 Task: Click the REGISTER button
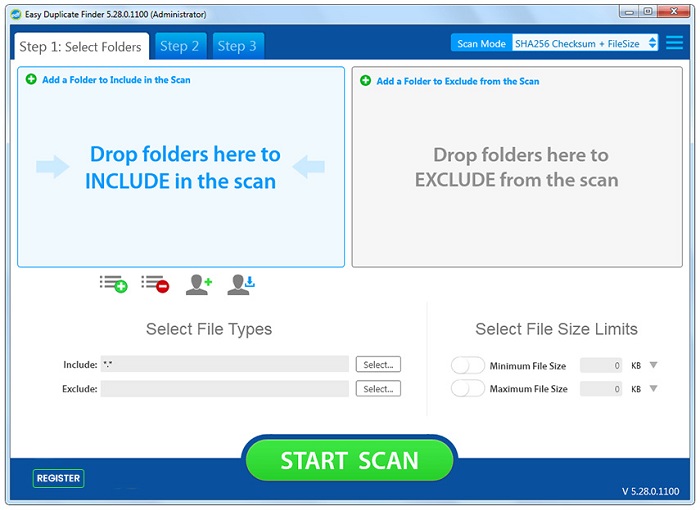pyautogui.click(x=58, y=478)
